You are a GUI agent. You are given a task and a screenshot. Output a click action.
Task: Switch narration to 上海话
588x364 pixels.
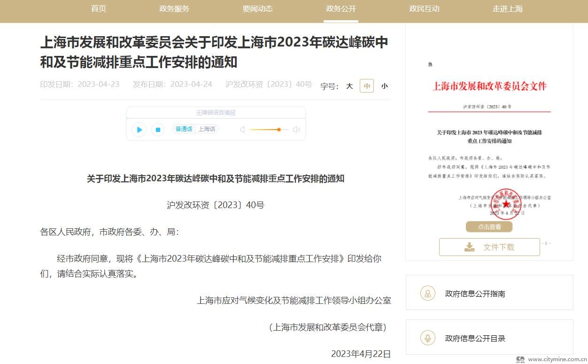pyautogui.click(x=207, y=129)
